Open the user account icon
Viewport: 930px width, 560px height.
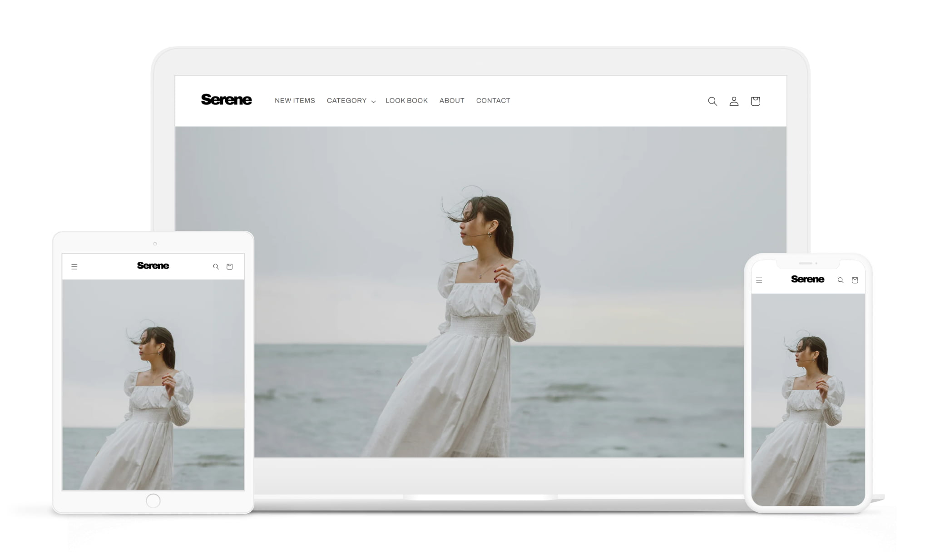[x=733, y=100]
